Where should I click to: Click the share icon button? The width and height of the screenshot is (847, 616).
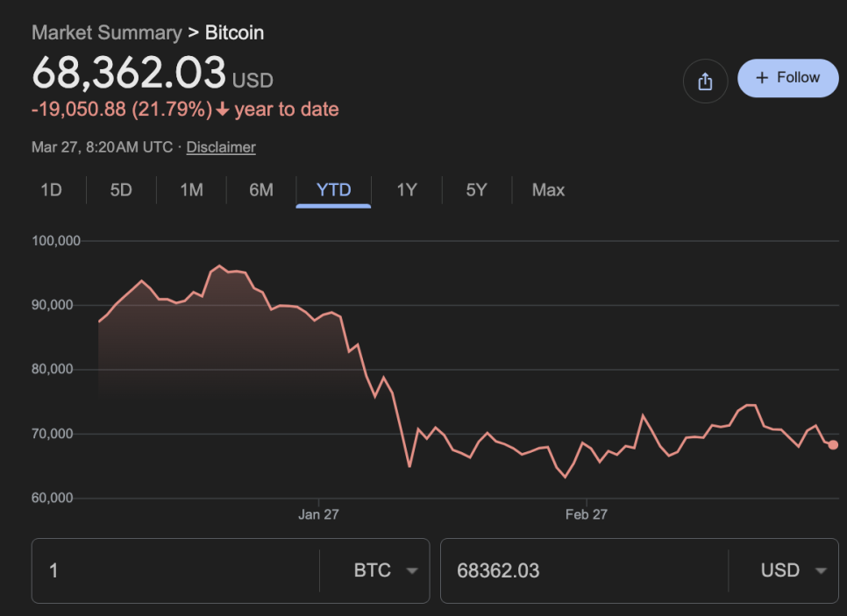[705, 81]
